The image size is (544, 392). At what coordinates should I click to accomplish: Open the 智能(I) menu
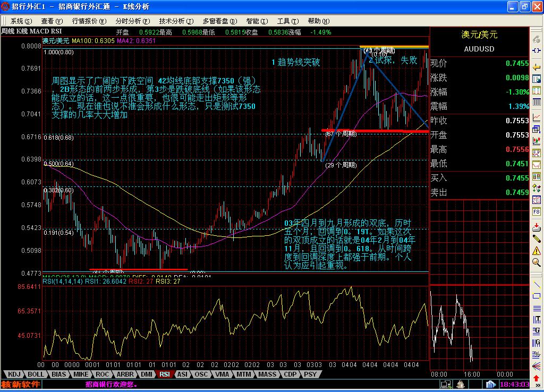pyautogui.click(x=257, y=21)
